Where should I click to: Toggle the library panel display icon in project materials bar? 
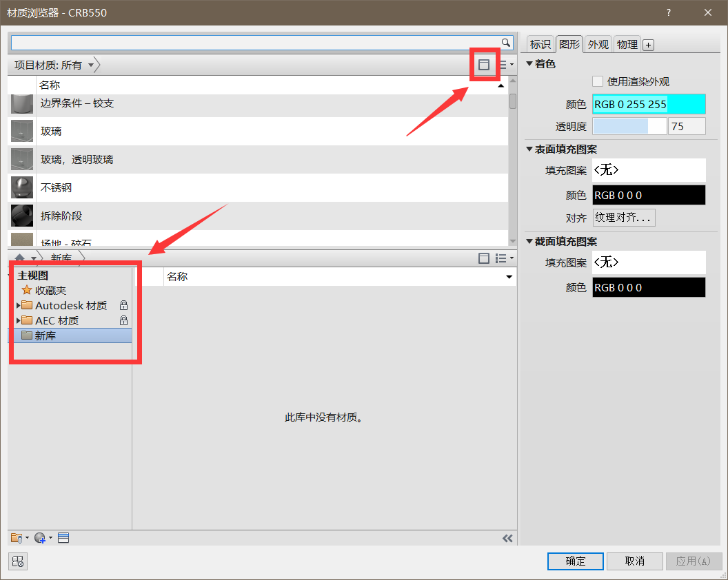pos(484,65)
